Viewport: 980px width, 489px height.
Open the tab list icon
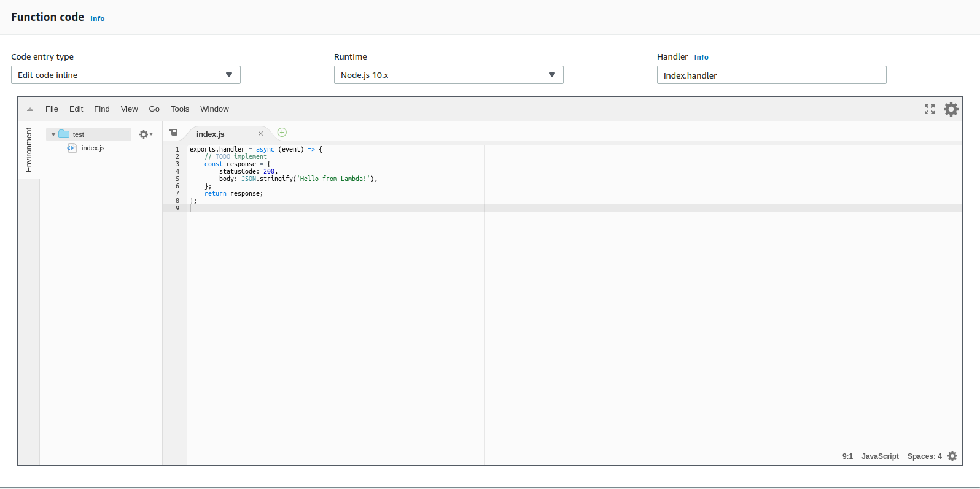[174, 133]
